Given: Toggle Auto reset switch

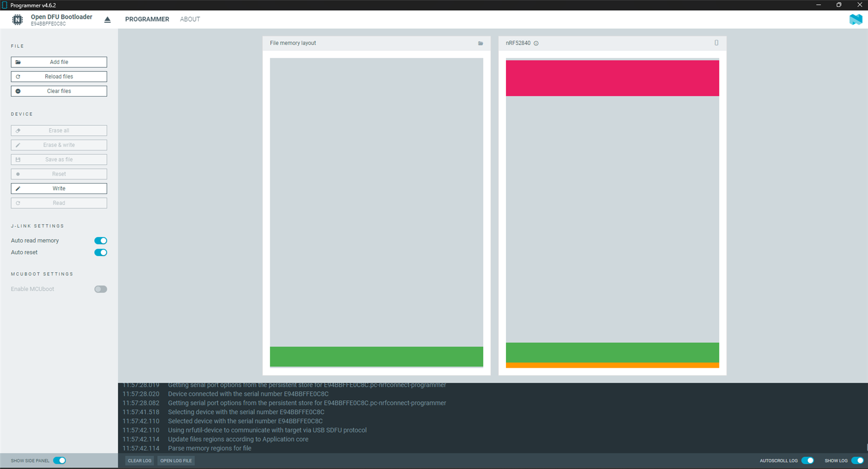Looking at the screenshot, I should pyautogui.click(x=101, y=252).
